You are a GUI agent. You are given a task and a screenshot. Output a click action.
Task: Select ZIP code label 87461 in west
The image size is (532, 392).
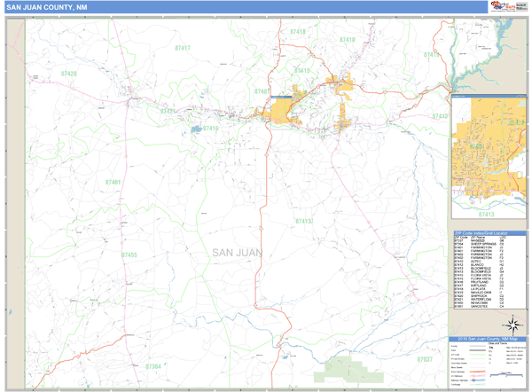tap(113, 182)
